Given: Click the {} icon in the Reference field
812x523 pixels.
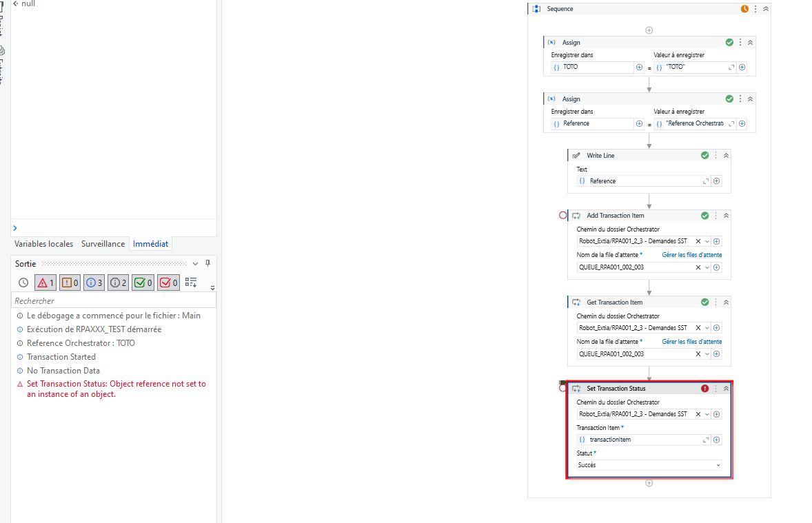Looking at the screenshot, I should (x=583, y=181).
